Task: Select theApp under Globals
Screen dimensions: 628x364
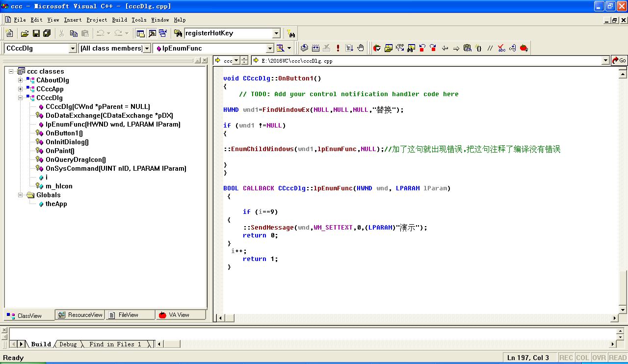Action: 56,204
